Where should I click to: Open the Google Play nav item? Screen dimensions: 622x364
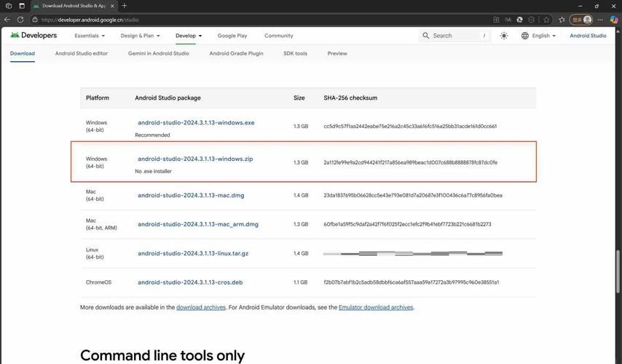click(232, 36)
